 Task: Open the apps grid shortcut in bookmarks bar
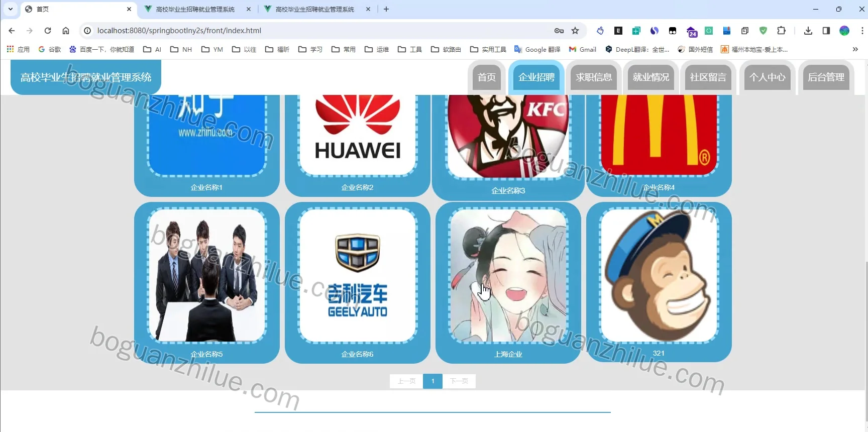[x=18, y=49]
